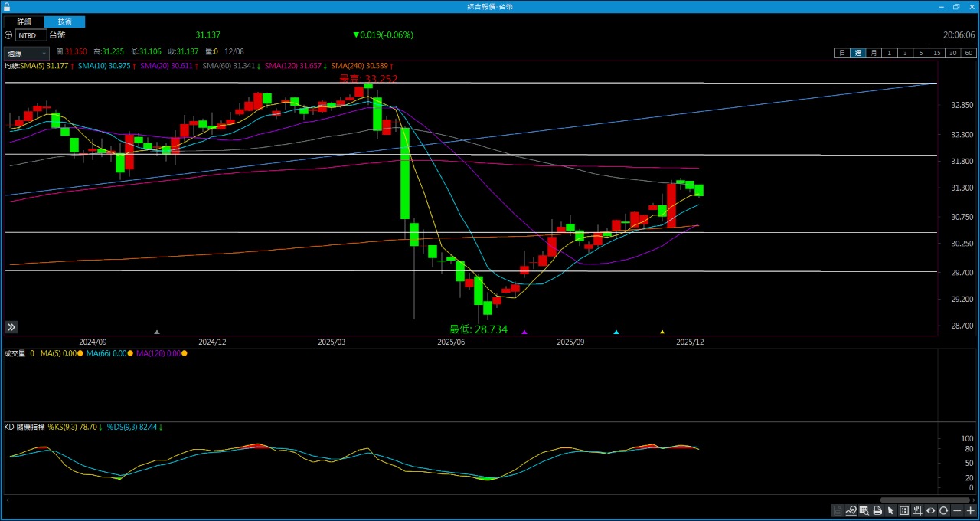This screenshot has height=521, width=980.
Task: Click the candlestick crosshair icon
Action: [x=917, y=510]
